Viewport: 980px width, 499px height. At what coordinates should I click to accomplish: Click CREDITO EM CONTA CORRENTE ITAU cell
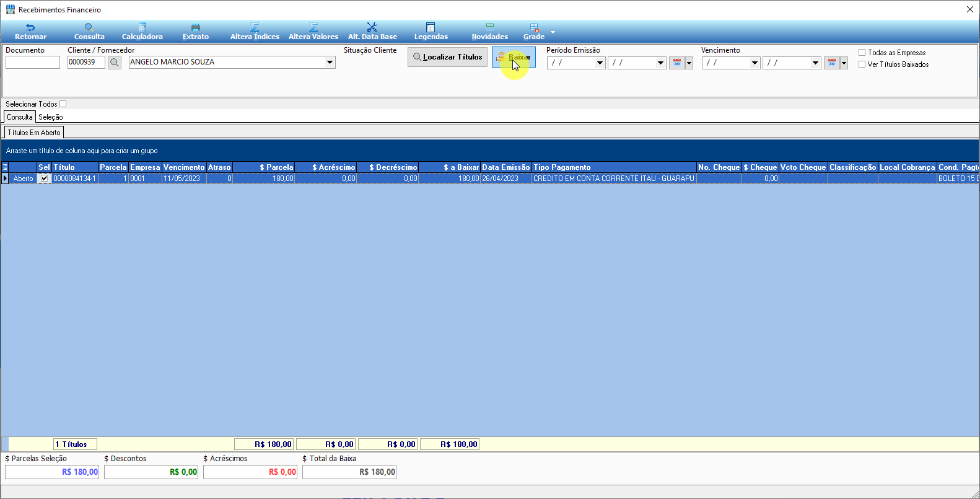(x=614, y=179)
